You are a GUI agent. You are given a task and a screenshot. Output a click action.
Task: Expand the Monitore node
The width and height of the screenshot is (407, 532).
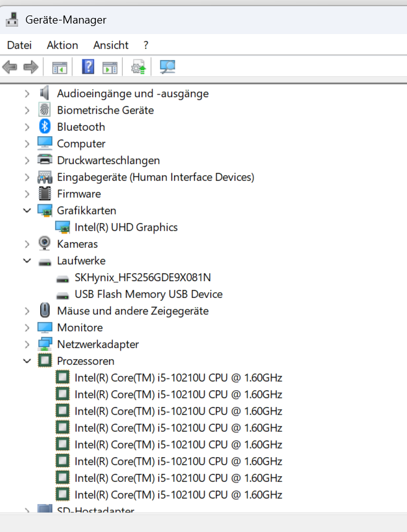click(27, 328)
